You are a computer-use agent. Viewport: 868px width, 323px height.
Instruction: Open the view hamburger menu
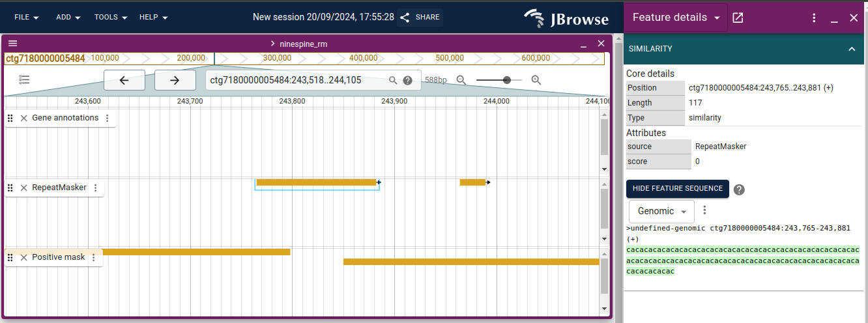(12, 43)
